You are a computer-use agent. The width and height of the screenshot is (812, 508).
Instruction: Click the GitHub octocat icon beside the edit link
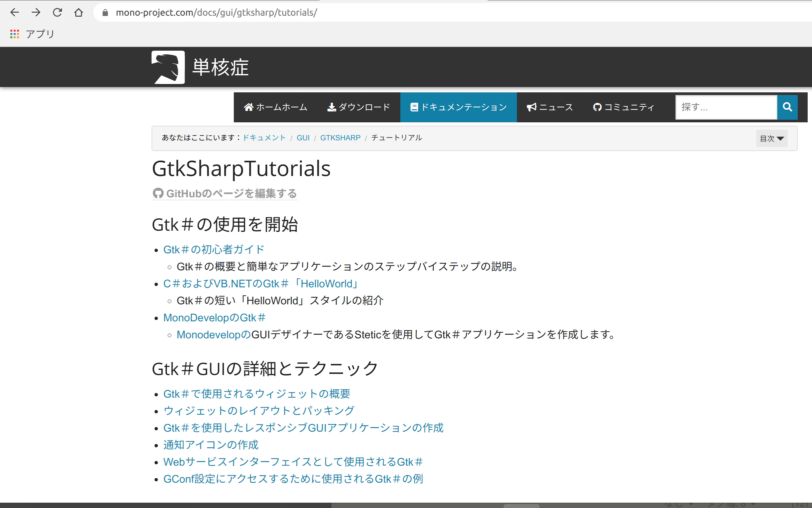[x=158, y=193]
